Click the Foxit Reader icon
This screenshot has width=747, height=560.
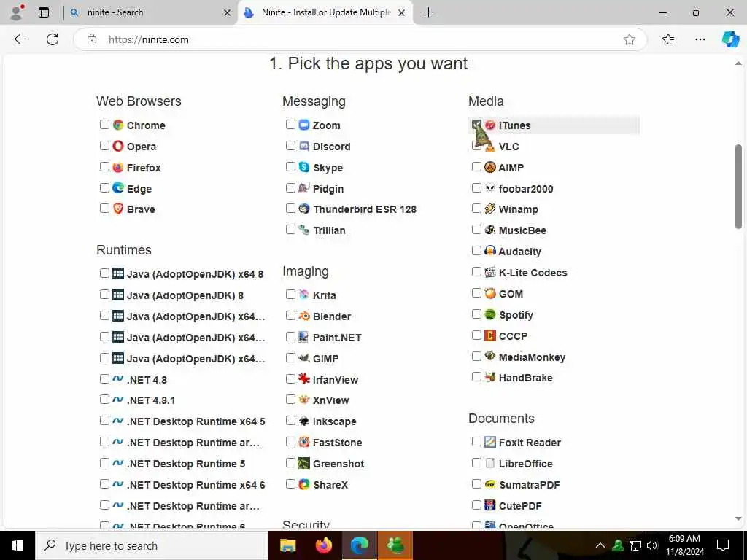pyautogui.click(x=490, y=442)
